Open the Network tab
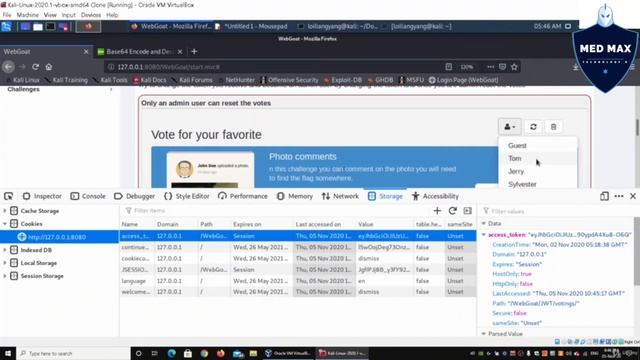The image size is (640, 360). coord(340,196)
